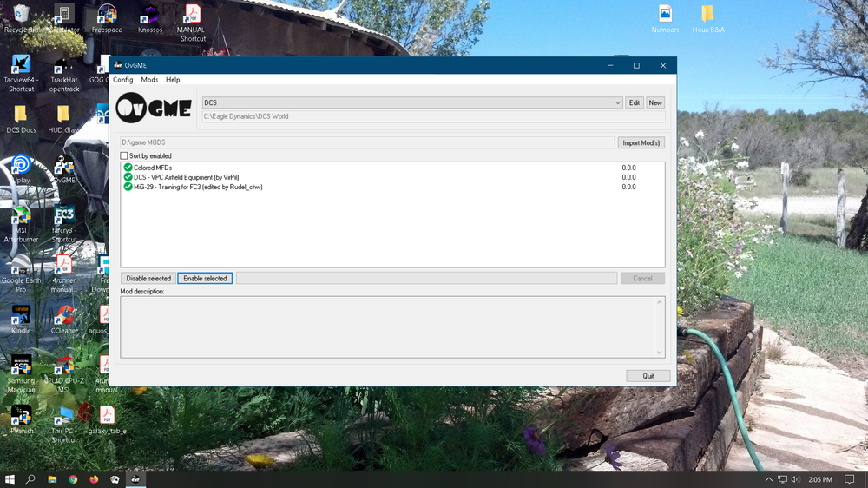Select CCleaner desktop icon
Viewport: 868px width, 488px height.
64,319
